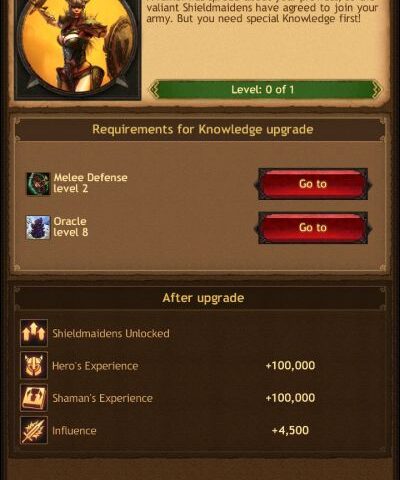Tap the Hero's Experience helmet icon
The width and height of the screenshot is (400, 480).
34,365
